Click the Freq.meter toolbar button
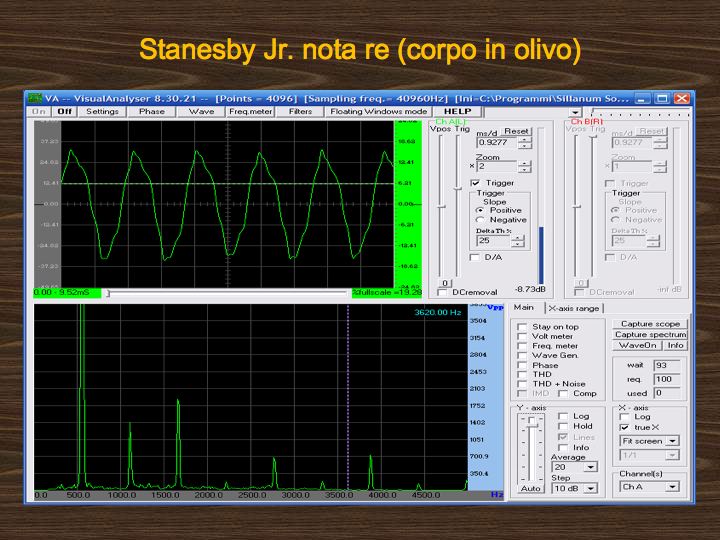This screenshot has height=540, width=720. coord(250,112)
